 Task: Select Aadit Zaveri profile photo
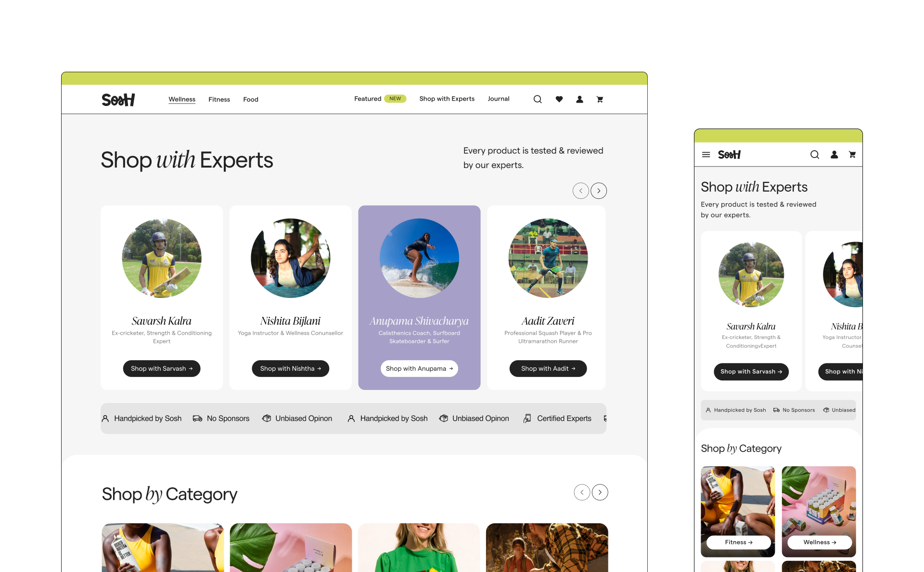(x=548, y=259)
